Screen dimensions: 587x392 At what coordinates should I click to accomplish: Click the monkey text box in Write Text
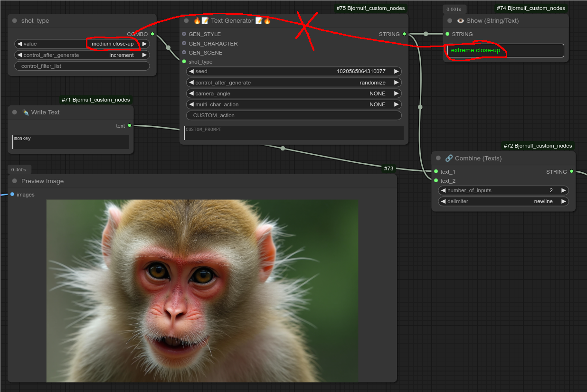[71, 142]
